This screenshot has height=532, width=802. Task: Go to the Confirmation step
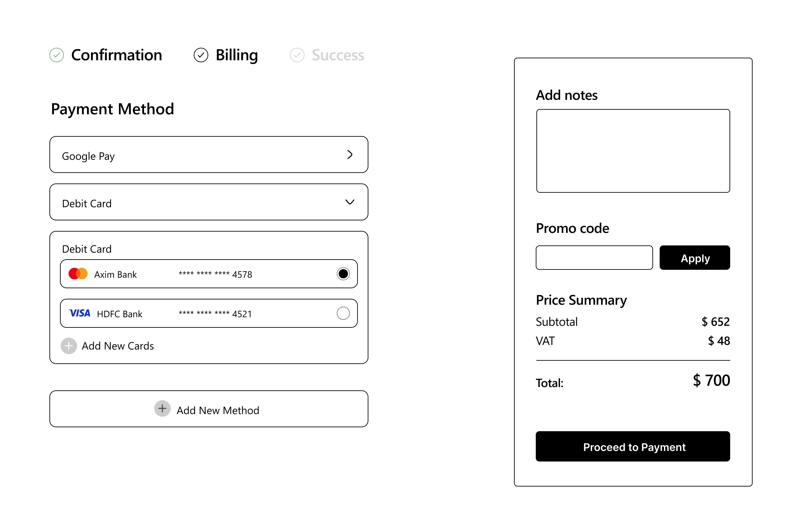pos(116,55)
